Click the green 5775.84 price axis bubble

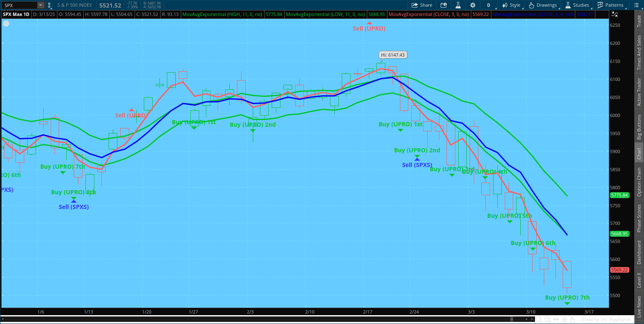click(620, 195)
